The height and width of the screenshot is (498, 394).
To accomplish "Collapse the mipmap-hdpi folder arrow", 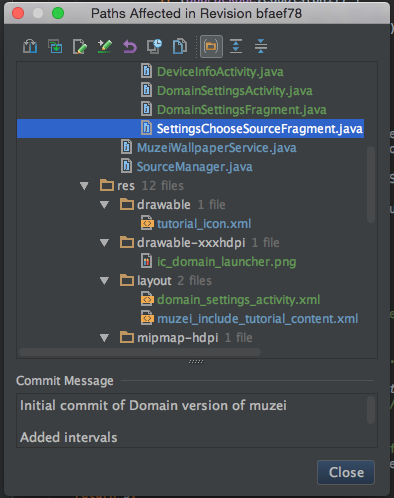I will click(x=104, y=338).
